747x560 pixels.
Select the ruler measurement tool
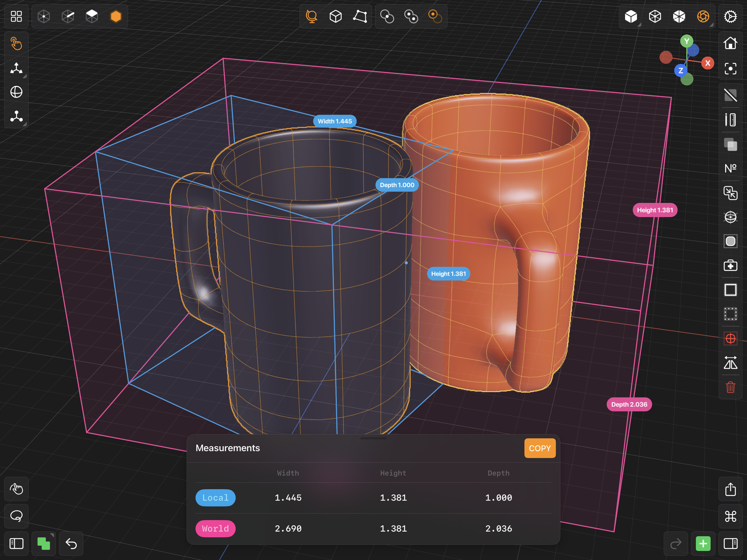coord(730,120)
